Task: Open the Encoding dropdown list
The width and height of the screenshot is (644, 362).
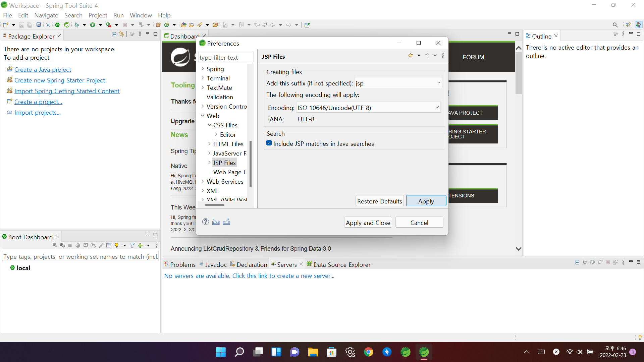Action: pyautogui.click(x=437, y=107)
